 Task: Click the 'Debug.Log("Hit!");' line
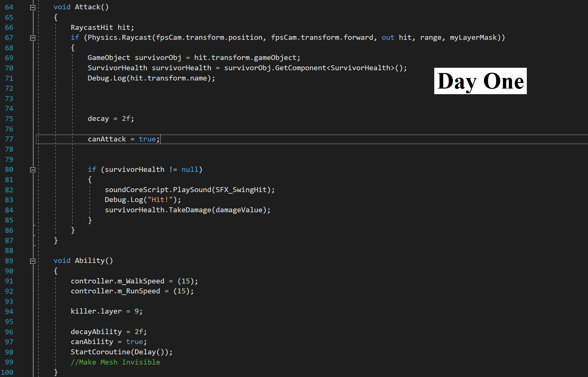143,200
